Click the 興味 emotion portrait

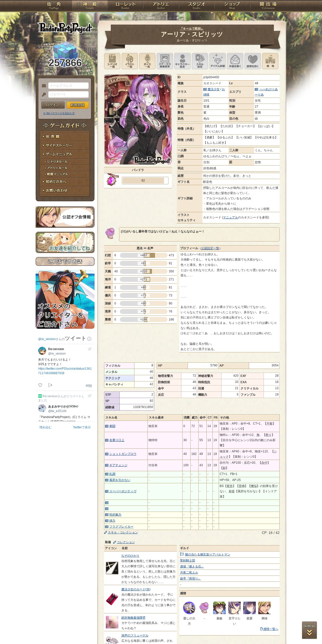pyautogui.click(x=264, y=608)
